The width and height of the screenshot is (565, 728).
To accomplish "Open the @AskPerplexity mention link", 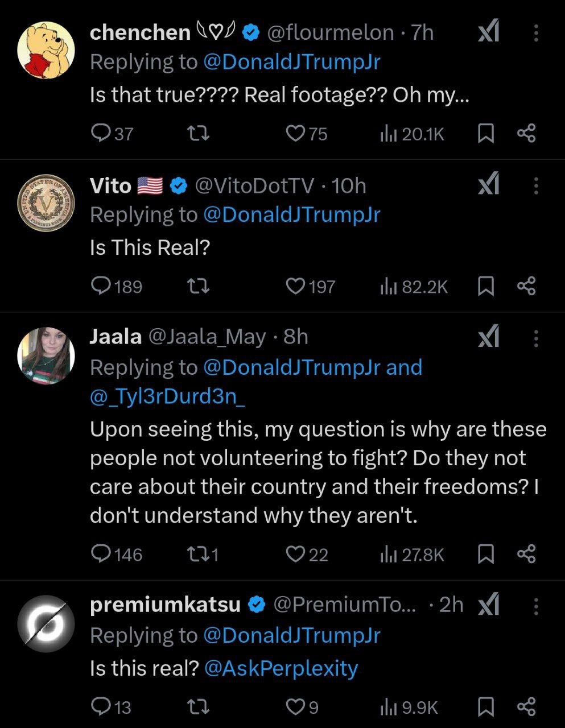I will click(281, 668).
